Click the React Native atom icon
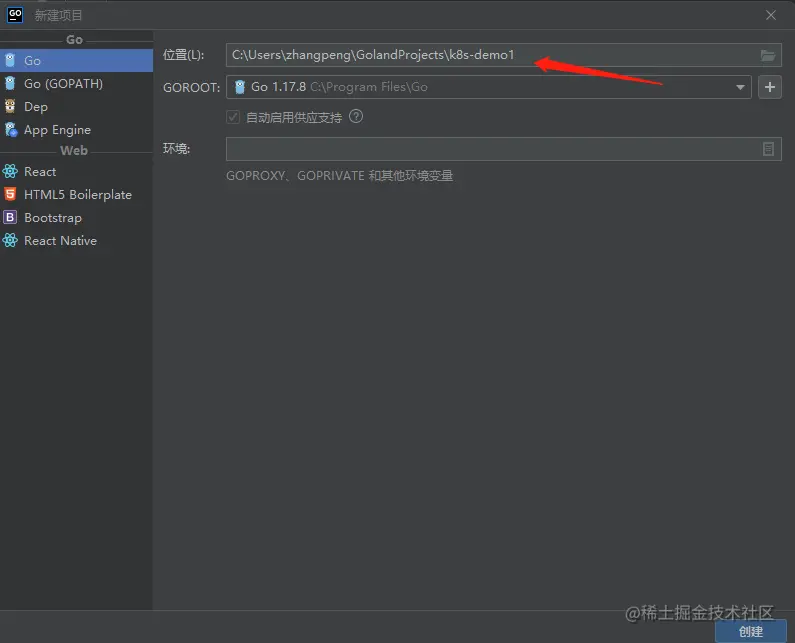Screen dimensions: 795x643 point(10,240)
